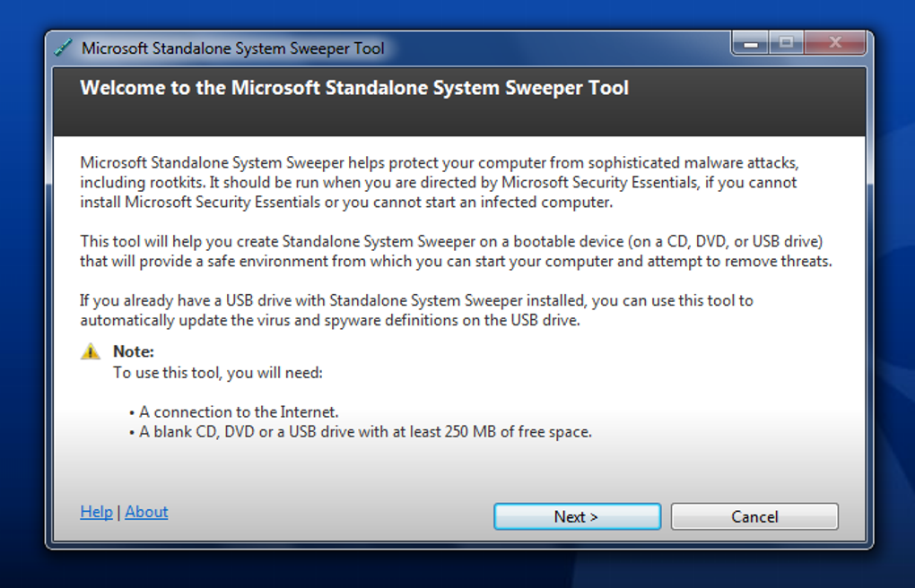This screenshot has height=588, width=915.
Task: Click the paragraph about updating virus definitions
Action: pyautogui.click(x=416, y=310)
